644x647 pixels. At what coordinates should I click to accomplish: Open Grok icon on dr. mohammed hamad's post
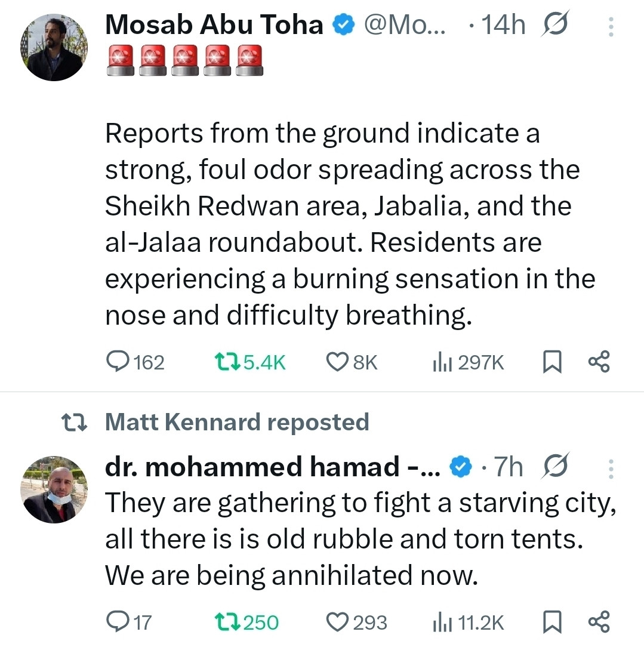pos(555,466)
